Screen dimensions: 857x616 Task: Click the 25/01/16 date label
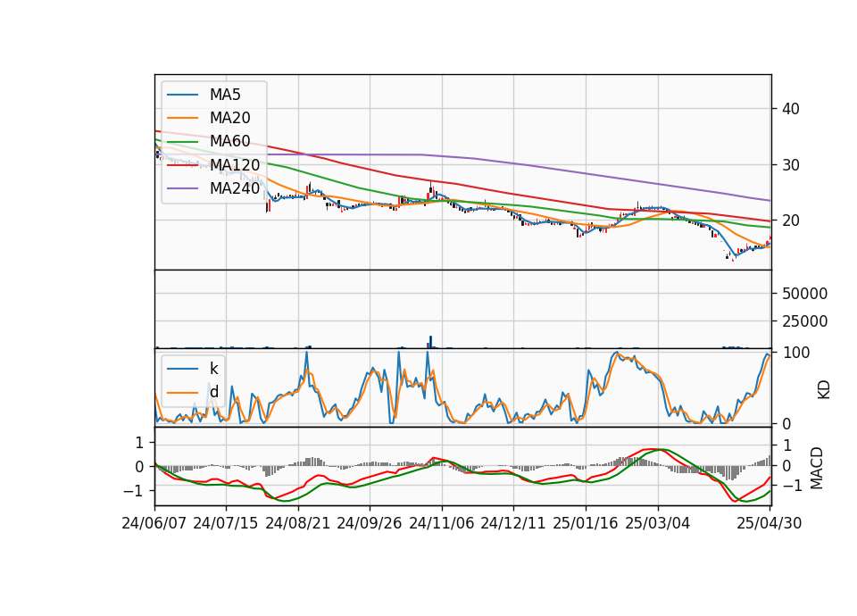(586, 523)
